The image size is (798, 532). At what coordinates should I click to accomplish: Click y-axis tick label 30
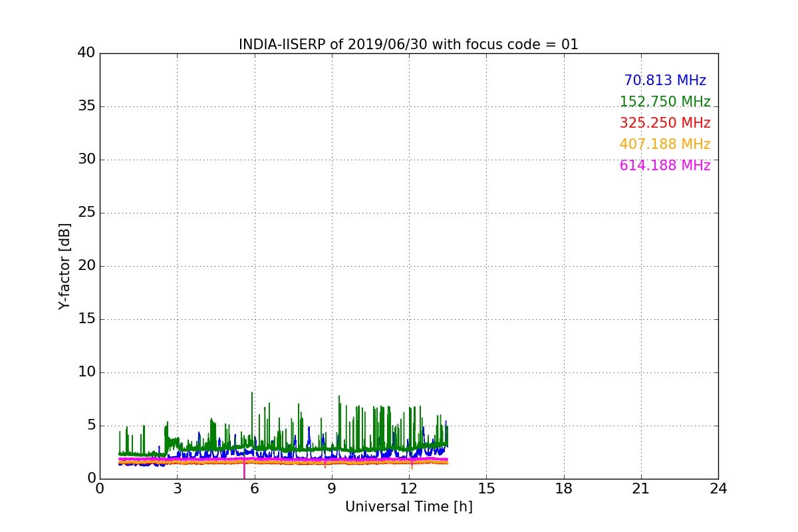86,160
